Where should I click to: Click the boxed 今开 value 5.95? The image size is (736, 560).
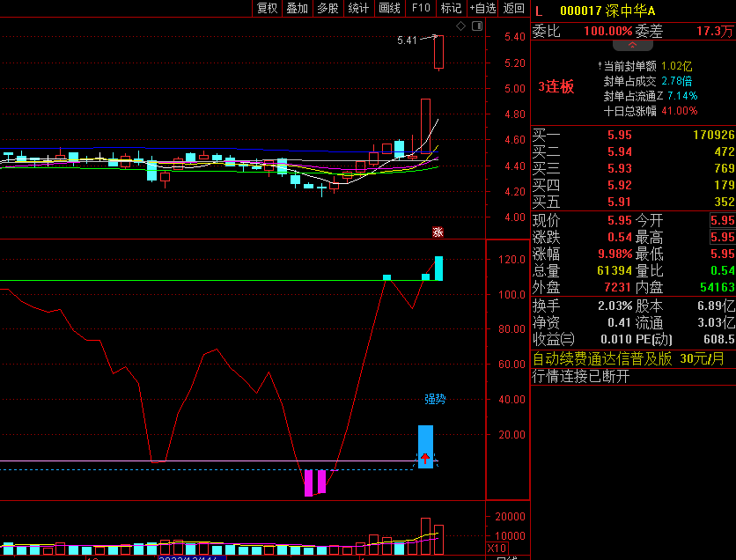723,221
